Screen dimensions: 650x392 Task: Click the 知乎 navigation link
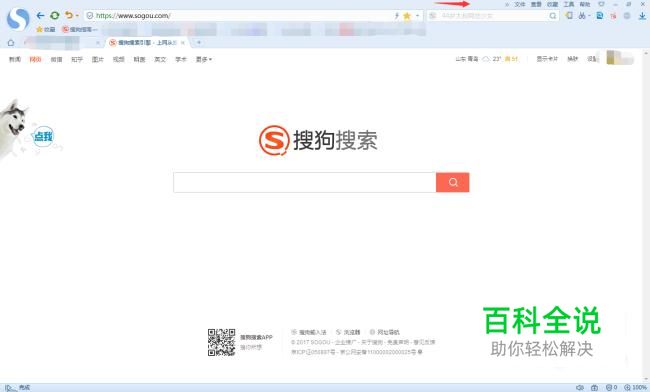(x=77, y=59)
